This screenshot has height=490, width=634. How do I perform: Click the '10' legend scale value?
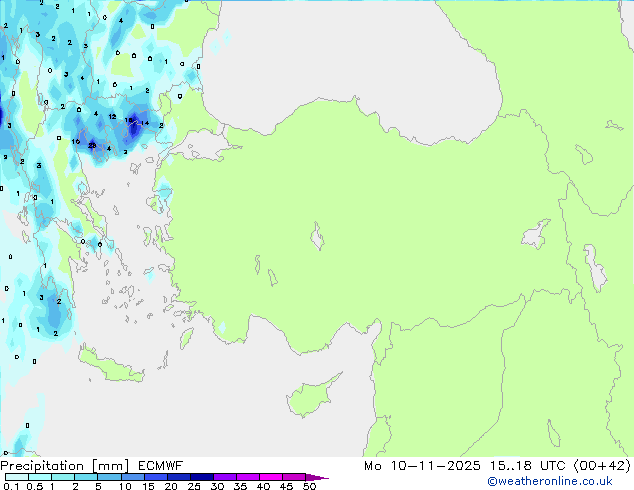[125, 486]
